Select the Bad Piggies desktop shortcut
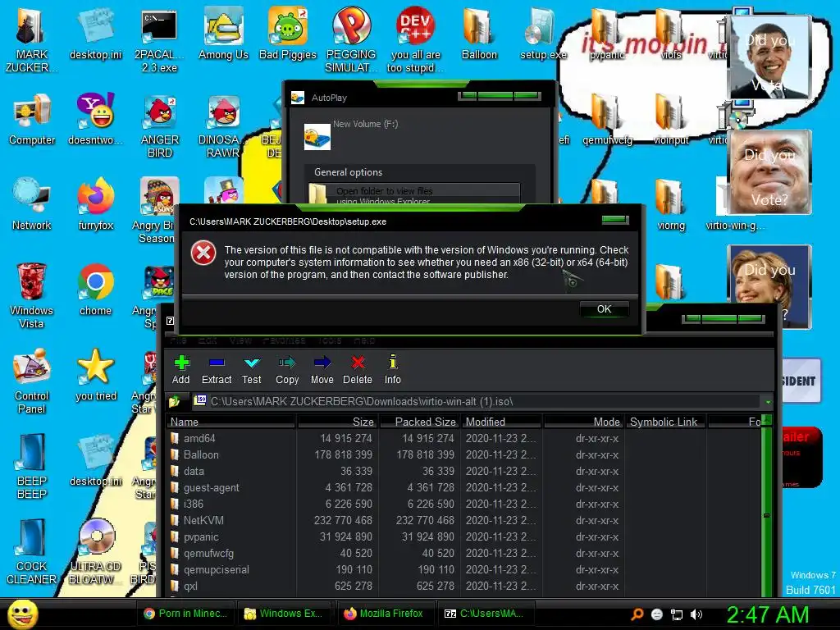840x630 pixels. pyautogui.click(x=288, y=33)
